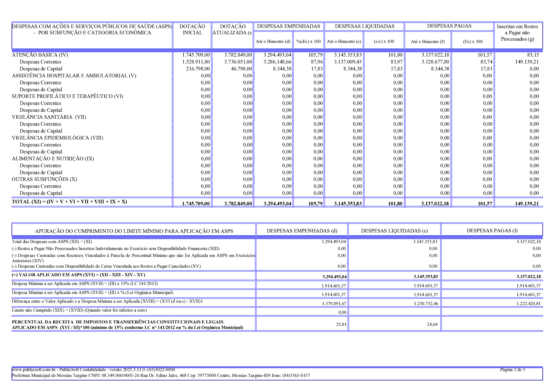Click the DESPESAS PAGAS header in top table
Viewport: 555px width, 392px height.
[x=449, y=26]
